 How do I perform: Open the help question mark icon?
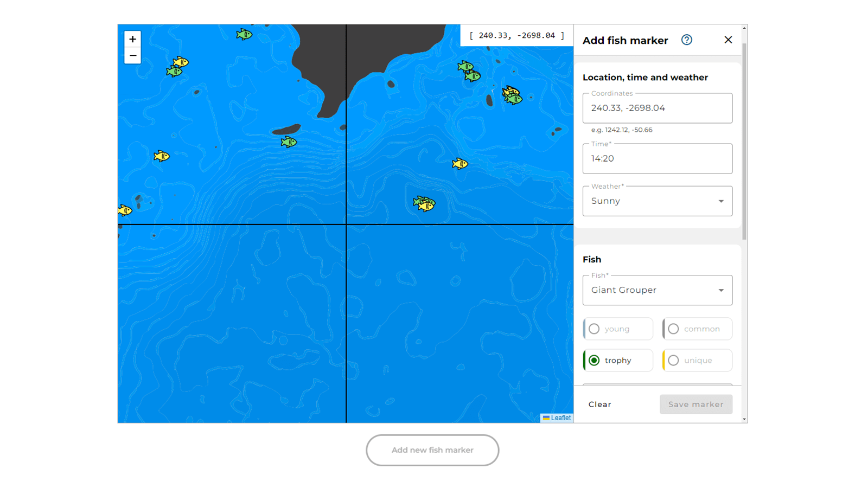click(686, 40)
